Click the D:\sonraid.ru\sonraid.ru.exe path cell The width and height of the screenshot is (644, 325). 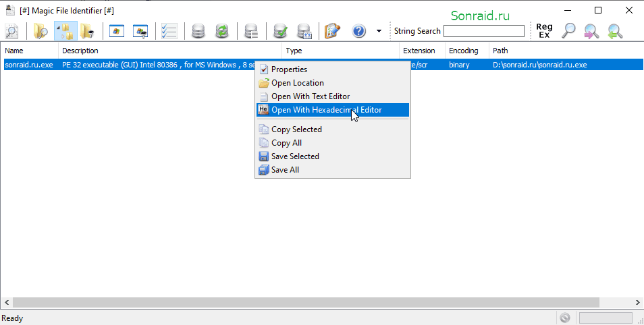click(x=539, y=65)
